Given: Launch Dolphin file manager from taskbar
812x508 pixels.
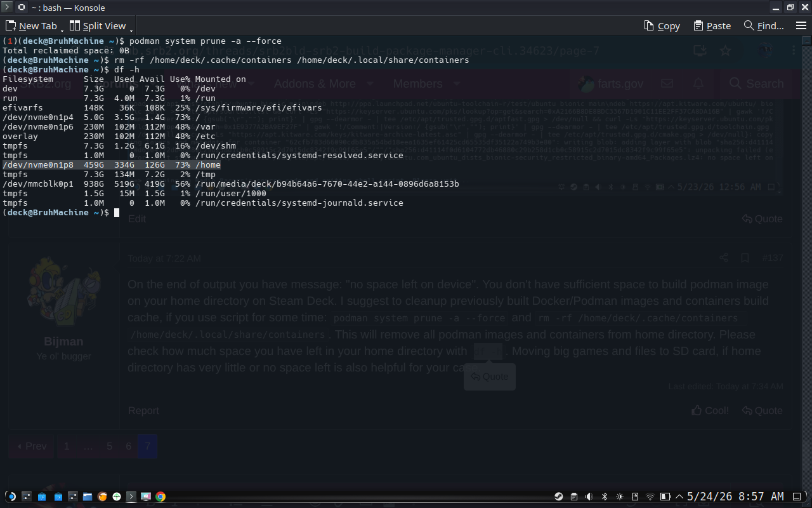Looking at the screenshot, I should [x=88, y=497].
